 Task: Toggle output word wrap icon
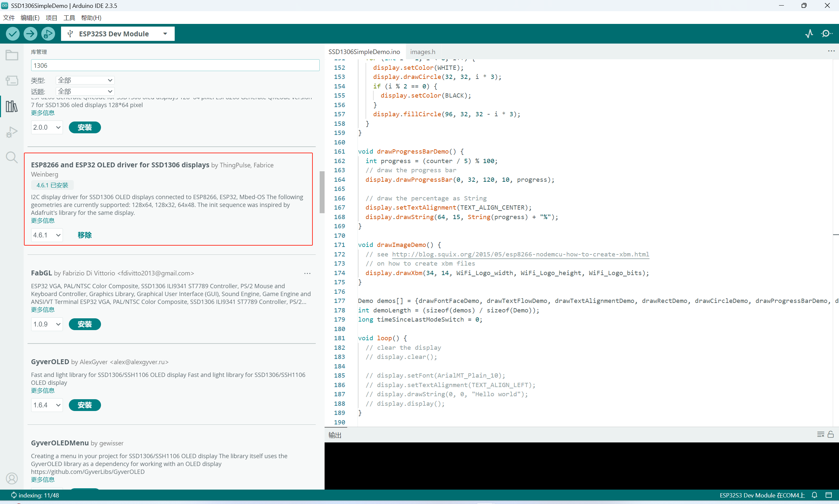coord(820,434)
